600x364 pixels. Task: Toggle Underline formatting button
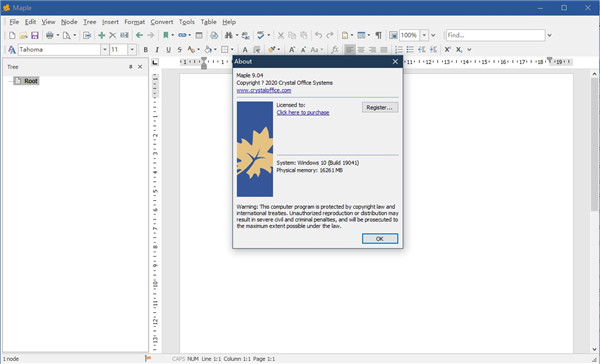click(168, 49)
